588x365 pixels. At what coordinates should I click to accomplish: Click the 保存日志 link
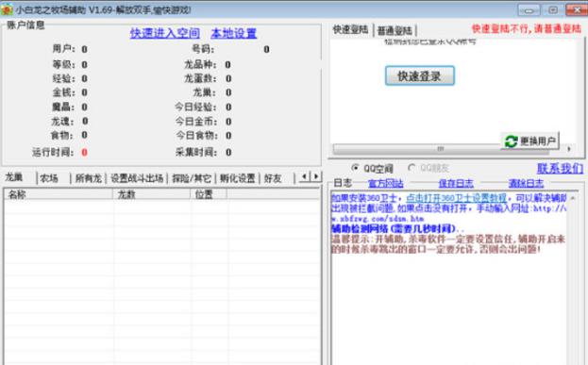[x=456, y=183]
